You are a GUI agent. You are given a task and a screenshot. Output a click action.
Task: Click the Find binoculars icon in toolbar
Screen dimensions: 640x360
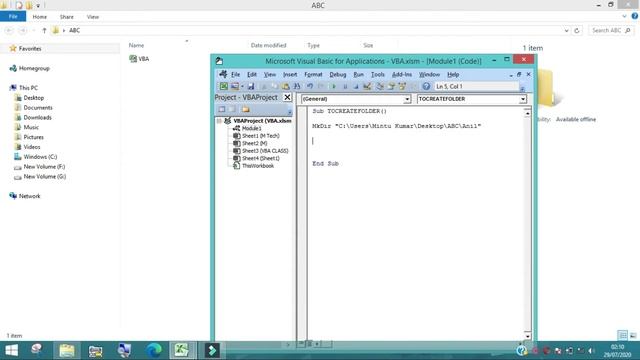(x=297, y=86)
